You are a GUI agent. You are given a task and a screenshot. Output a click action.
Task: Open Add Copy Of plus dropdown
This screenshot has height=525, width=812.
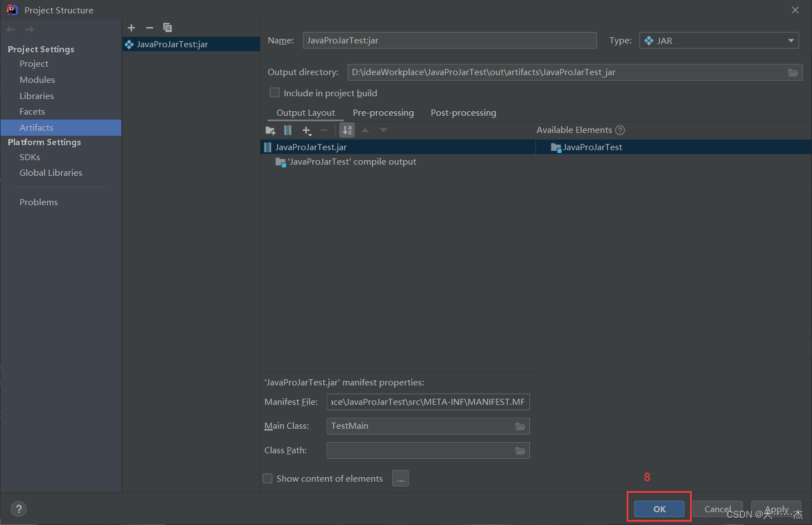[307, 131]
